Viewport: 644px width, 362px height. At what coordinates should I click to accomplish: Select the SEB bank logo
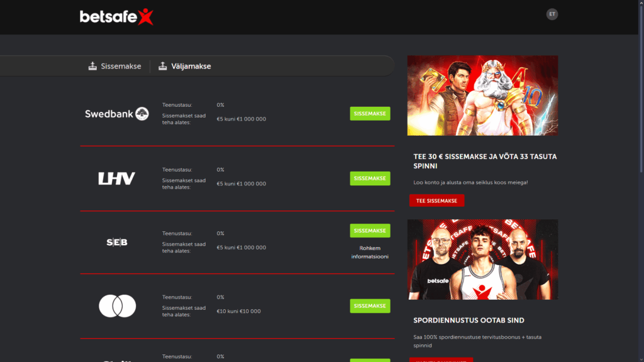[117, 243]
